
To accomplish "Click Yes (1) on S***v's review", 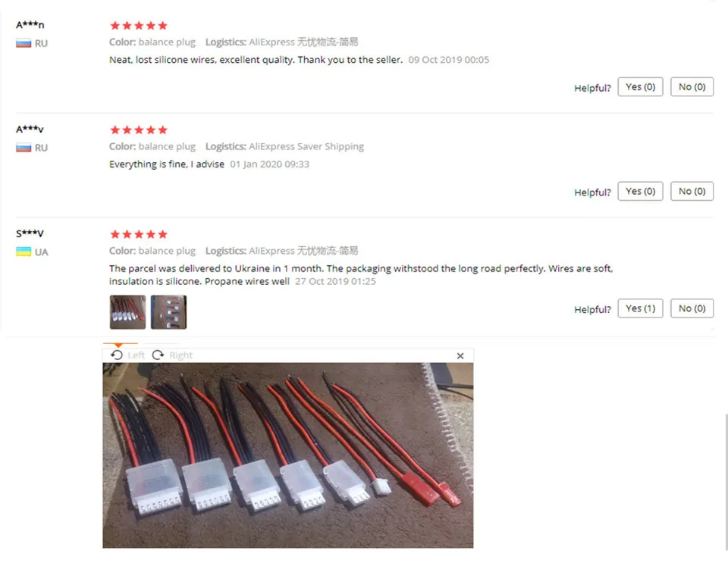I will (x=640, y=308).
